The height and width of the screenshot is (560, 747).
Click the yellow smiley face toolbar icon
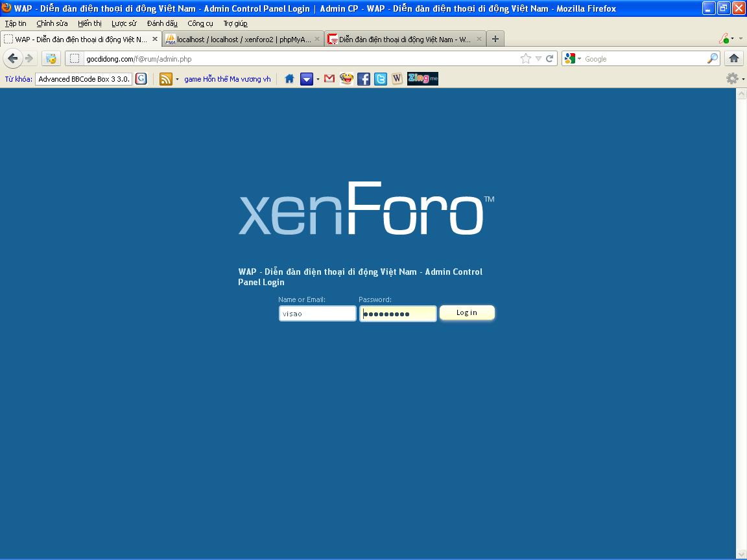(347, 78)
